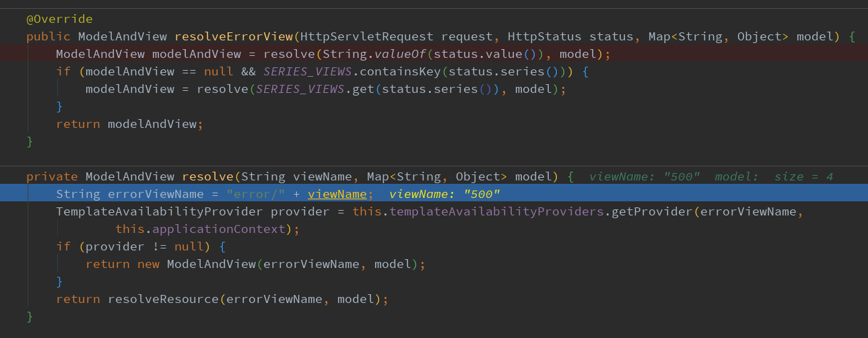Click the HttpServletRequest parameter type
868x338 pixels.
click(x=368, y=36)
